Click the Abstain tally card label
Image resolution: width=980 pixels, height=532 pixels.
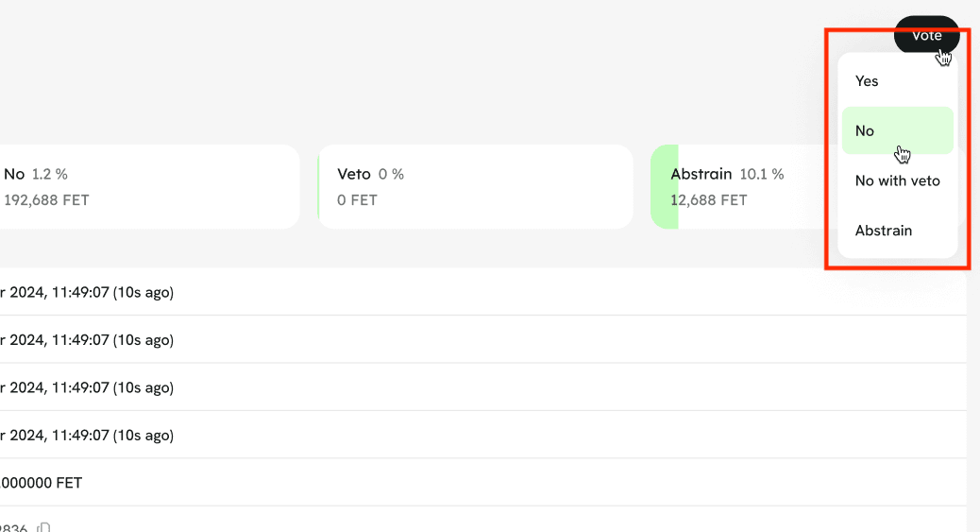701,174
